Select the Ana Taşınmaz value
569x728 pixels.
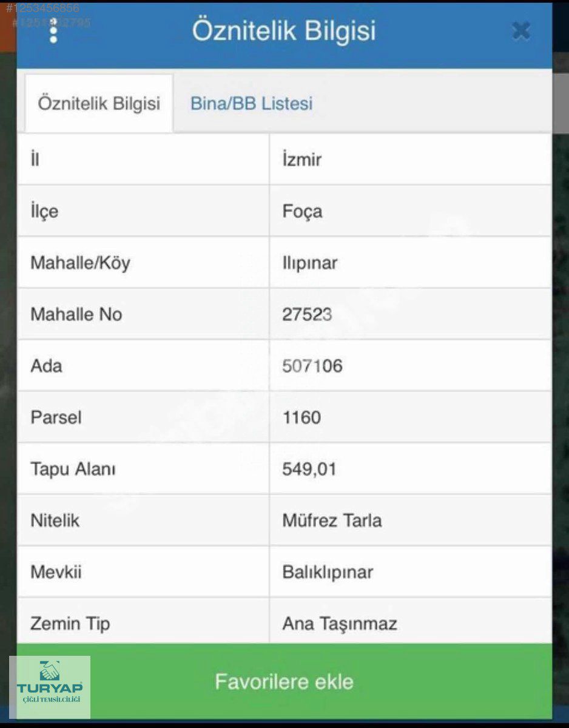pyautogui.click(x=339, y=623)
